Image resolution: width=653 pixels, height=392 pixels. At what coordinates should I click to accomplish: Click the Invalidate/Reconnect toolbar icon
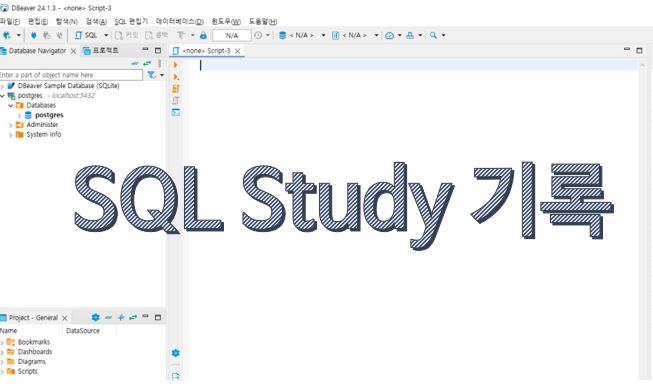(47, 35)
